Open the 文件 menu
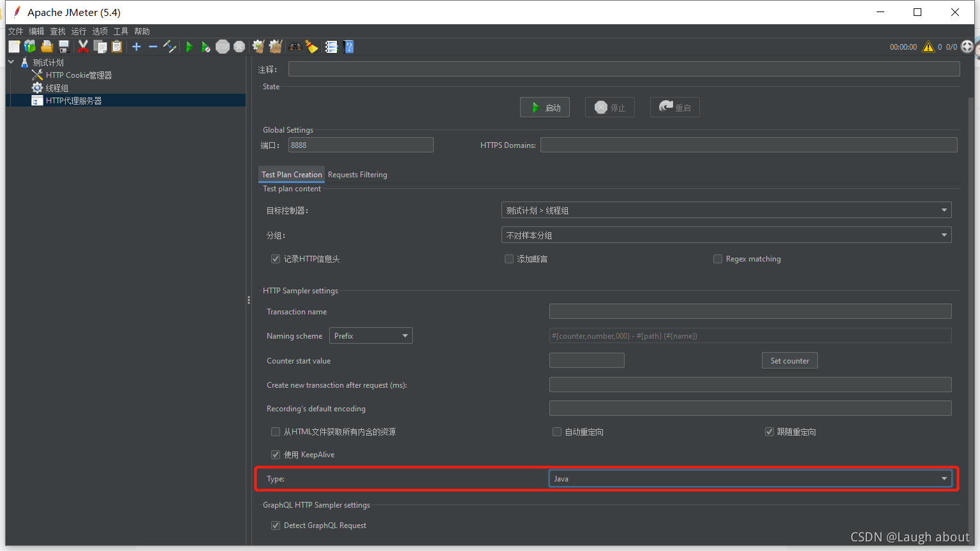Viewport: 980px width, 551px height. click(15, 31)
